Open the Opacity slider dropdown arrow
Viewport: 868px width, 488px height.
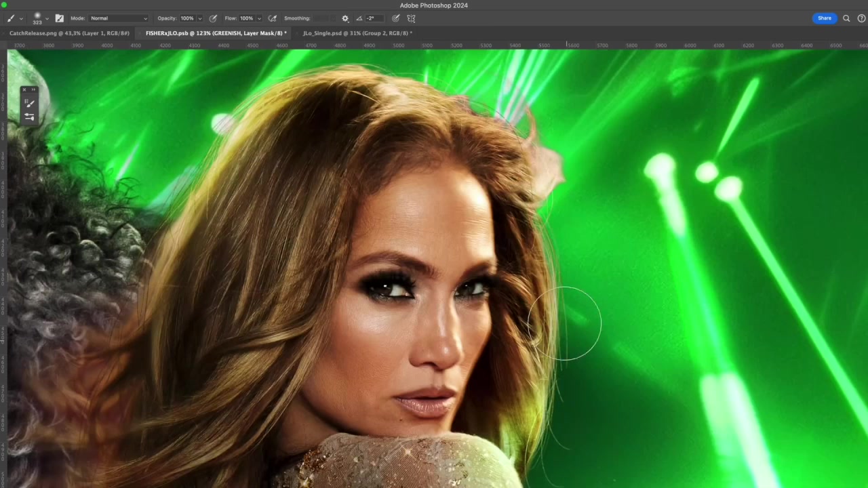click(200, 19)
